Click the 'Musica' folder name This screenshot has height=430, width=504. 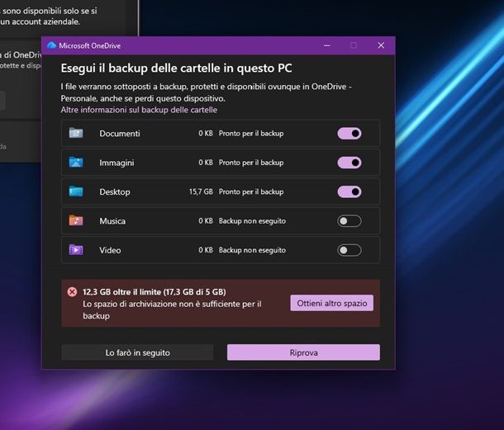(x=112, y=221)
